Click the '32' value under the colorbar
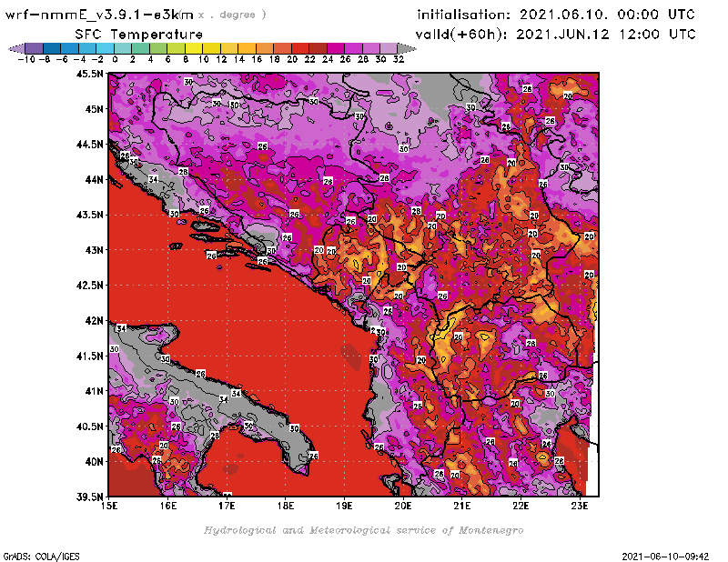This screenshot has height=562, width=728. [x=399, y=59]
